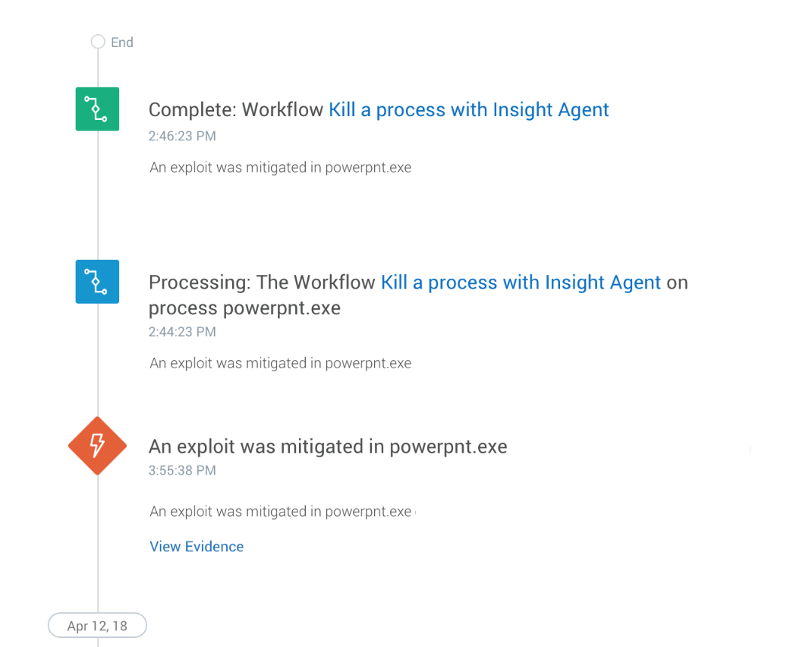Image resolution: width=812 pixels, height=647 pixels.
Task: Click the 2:46:23 PM timestamp
Action: pyautogui.click(x=182, y=136)
